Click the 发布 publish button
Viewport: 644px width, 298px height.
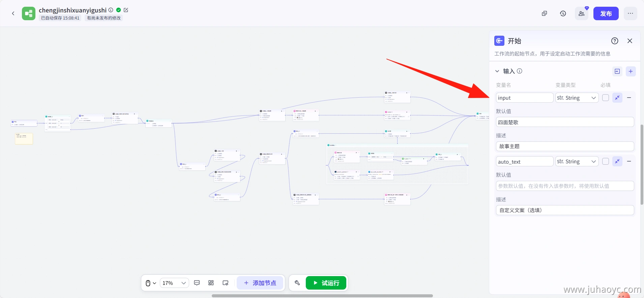click(606, 13)
